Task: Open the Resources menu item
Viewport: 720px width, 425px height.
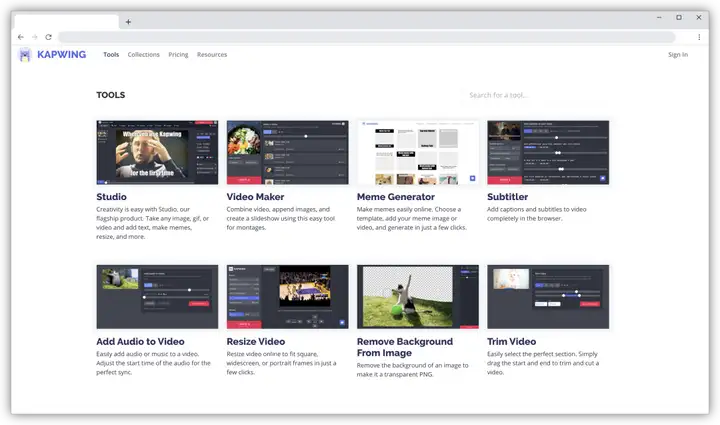Action: (x=212, y=55)
